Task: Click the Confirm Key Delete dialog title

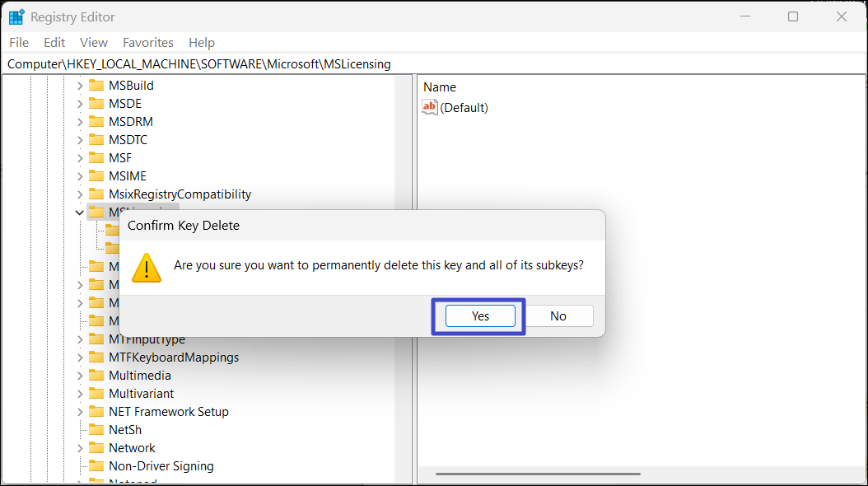Action: (x=184, y=226)
